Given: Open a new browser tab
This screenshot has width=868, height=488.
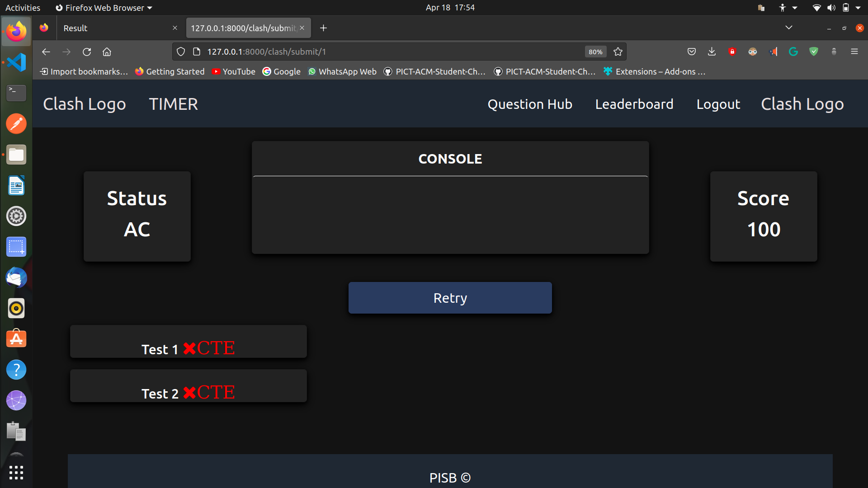Looking at the screenshot, I should click(x=324, y=28).
